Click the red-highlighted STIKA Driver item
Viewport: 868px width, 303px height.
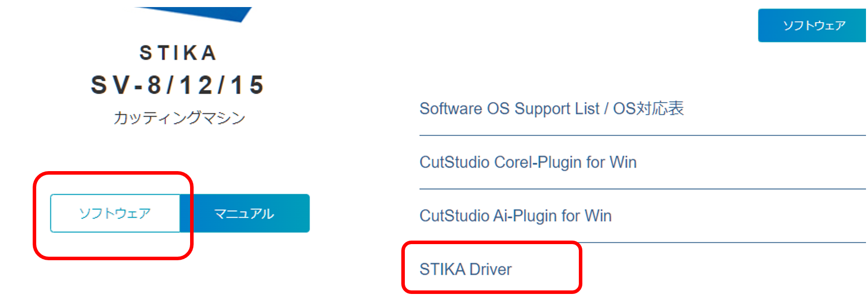pyautogui.click(x=466, y=269)
